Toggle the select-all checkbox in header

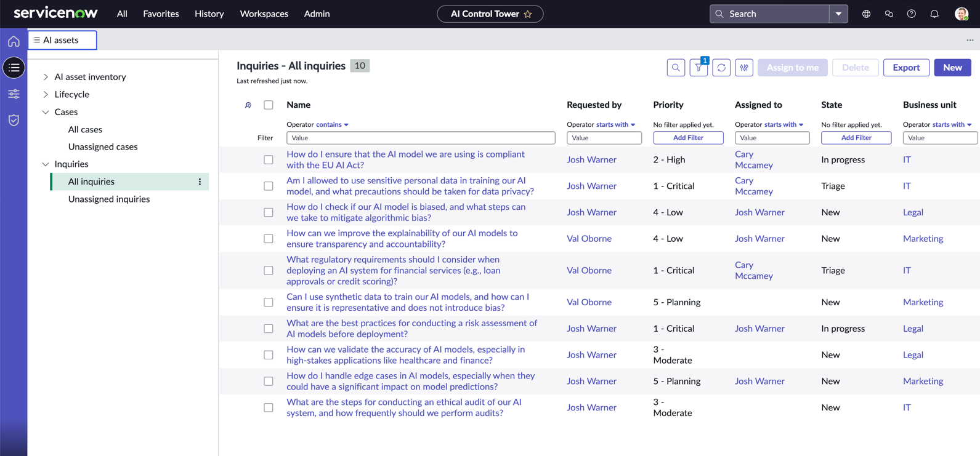269,105
